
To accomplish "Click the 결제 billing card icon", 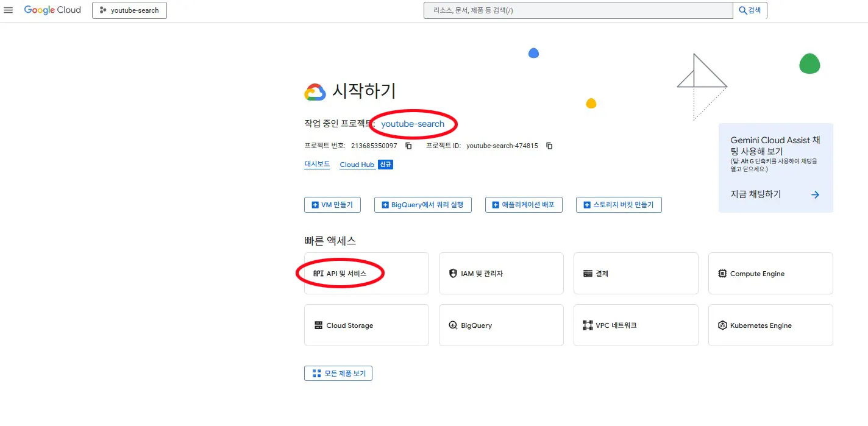I will [x=587, y=272].
